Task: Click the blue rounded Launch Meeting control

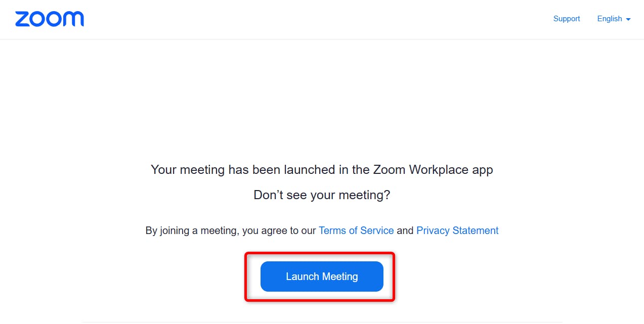Action: (322, 276)
